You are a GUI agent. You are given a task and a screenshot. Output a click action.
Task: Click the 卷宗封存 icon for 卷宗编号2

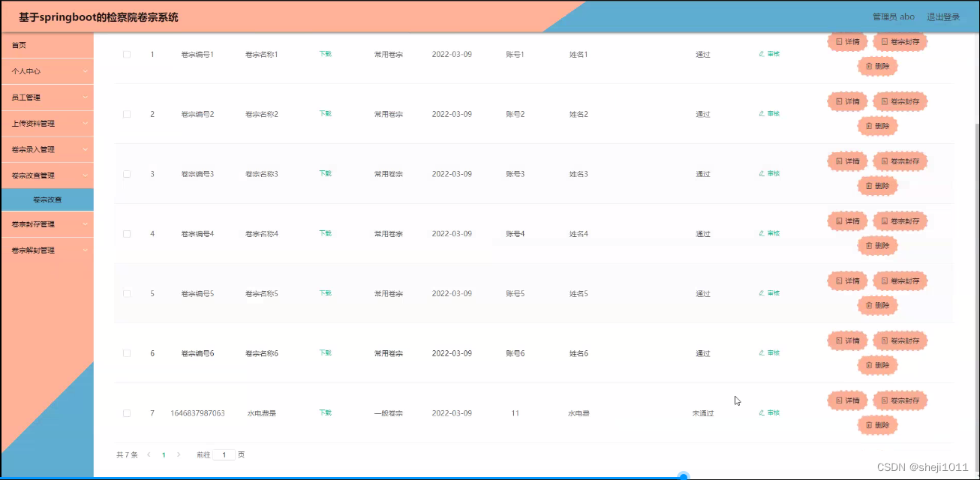[x=899, y=100]
